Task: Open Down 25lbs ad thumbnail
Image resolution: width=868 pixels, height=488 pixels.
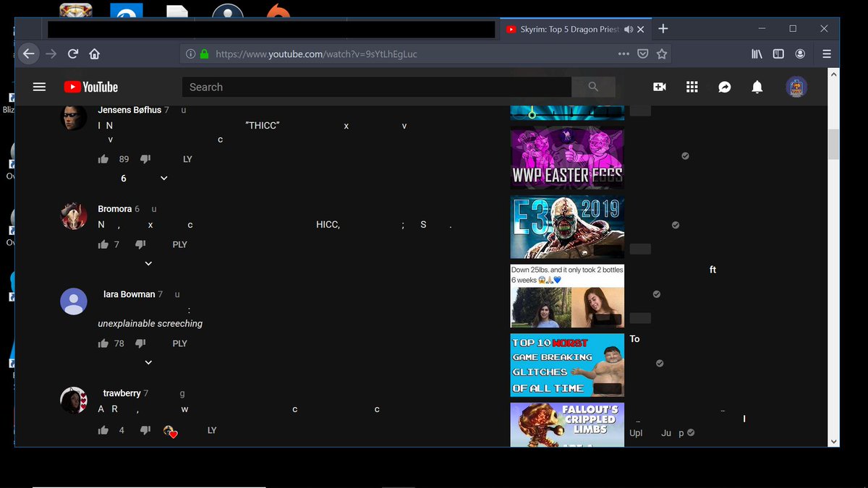Action: point(567,296)
